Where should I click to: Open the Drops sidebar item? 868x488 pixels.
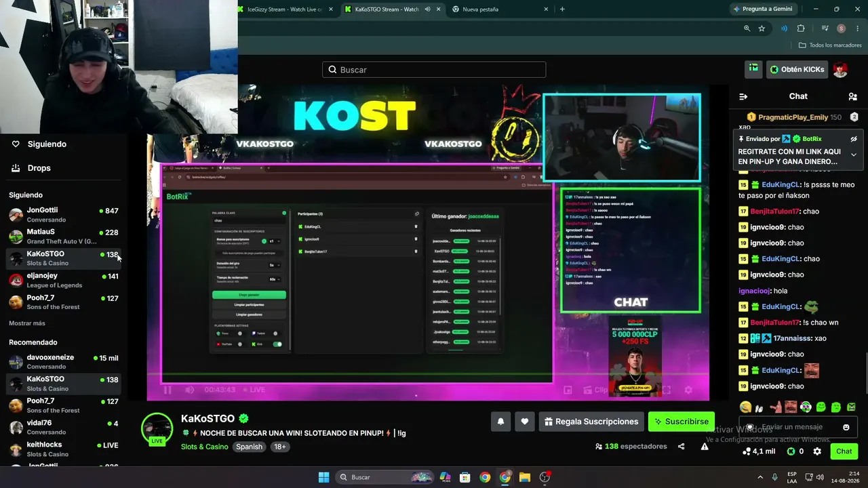click(x=39, y=168)
